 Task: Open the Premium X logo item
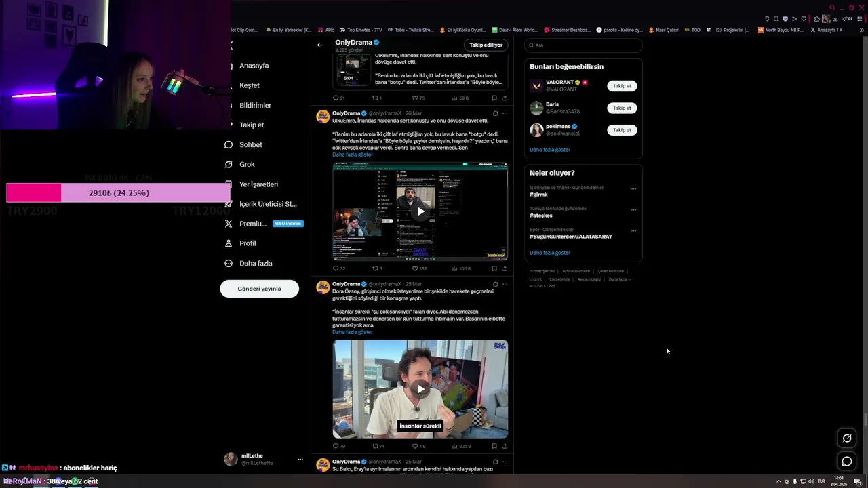(264, 224)
